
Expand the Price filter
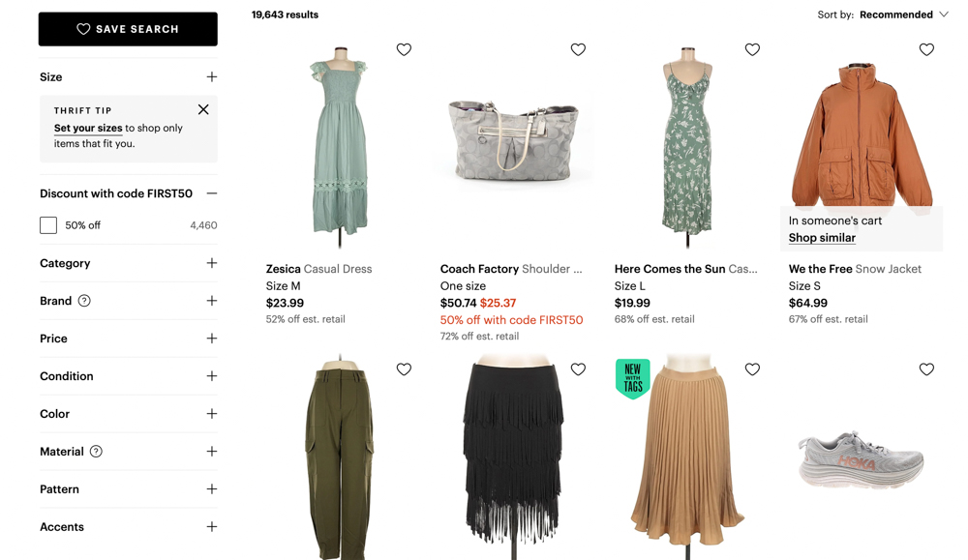pos(211,339)
